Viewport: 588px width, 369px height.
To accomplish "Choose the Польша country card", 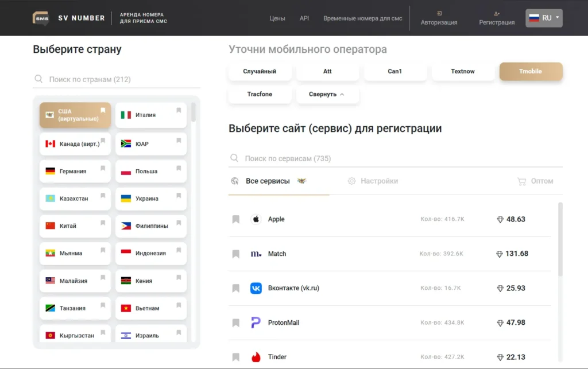I will [x=151, y=171].
